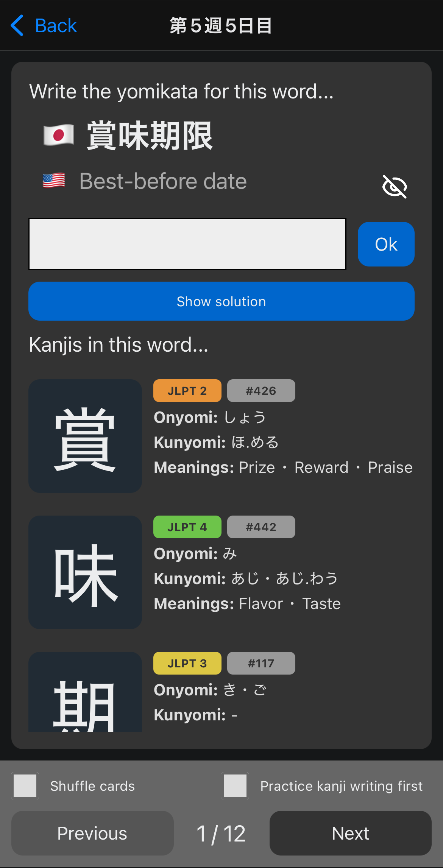Image resolution: width=443 pixels, height=868 pixels.
Task: Select the 味 kanji tile
Action: [x=85, y=572]
